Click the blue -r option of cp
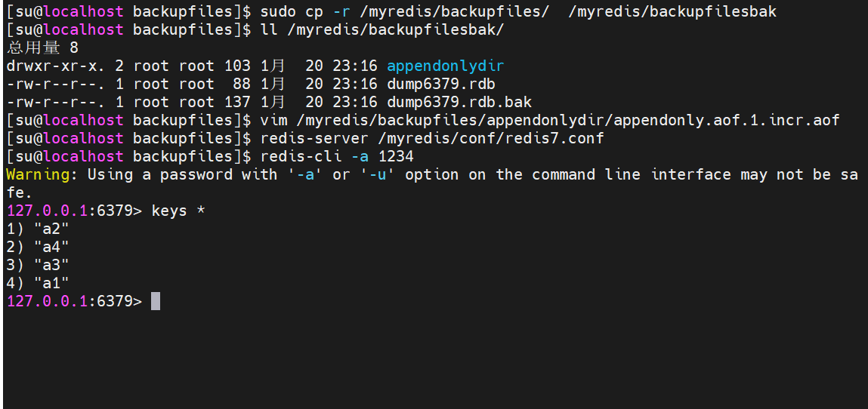This screenshot has width=868, height=409. pos(341,11)
